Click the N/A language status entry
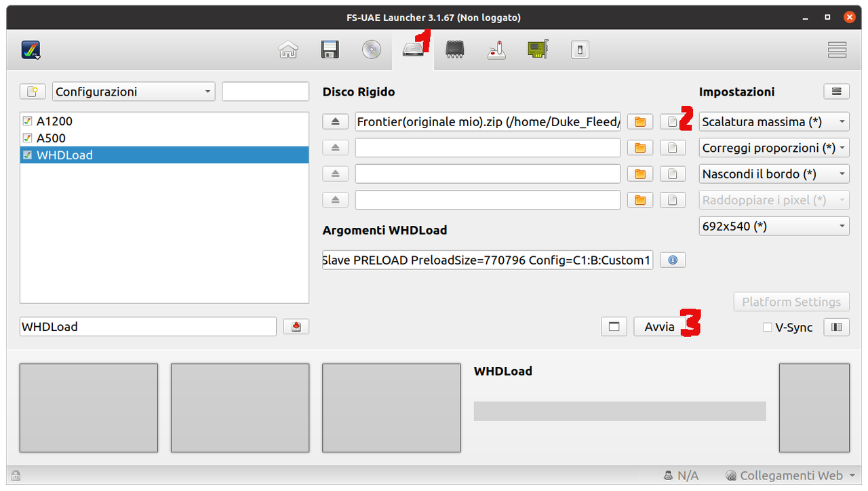Image resolution: width=868 pixels, height=491 pixels. 681,475
